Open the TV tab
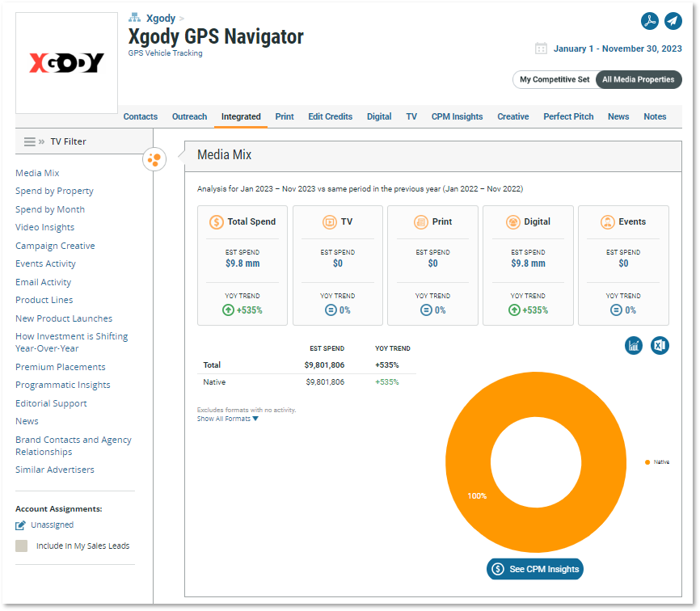 (411, 116)
